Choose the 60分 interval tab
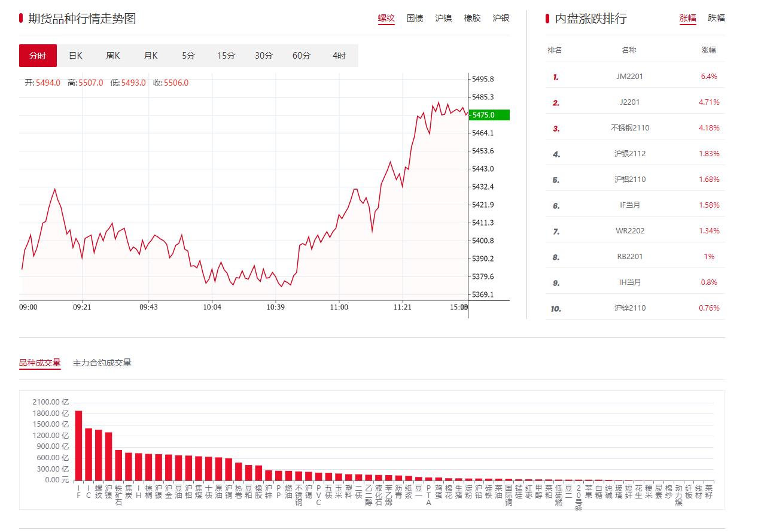Viewport: 758px width, 532px height. point(302,56)
